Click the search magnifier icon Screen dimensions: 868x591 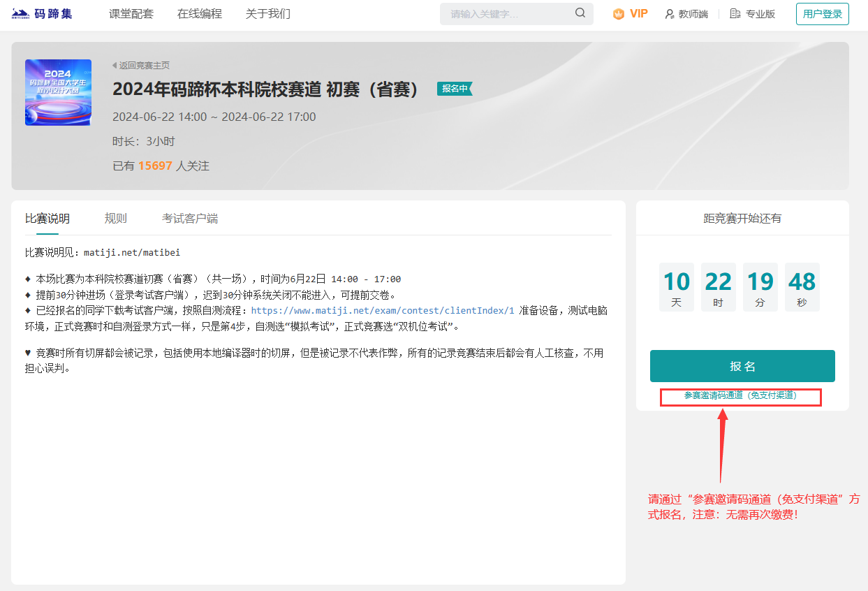(580, 13)
